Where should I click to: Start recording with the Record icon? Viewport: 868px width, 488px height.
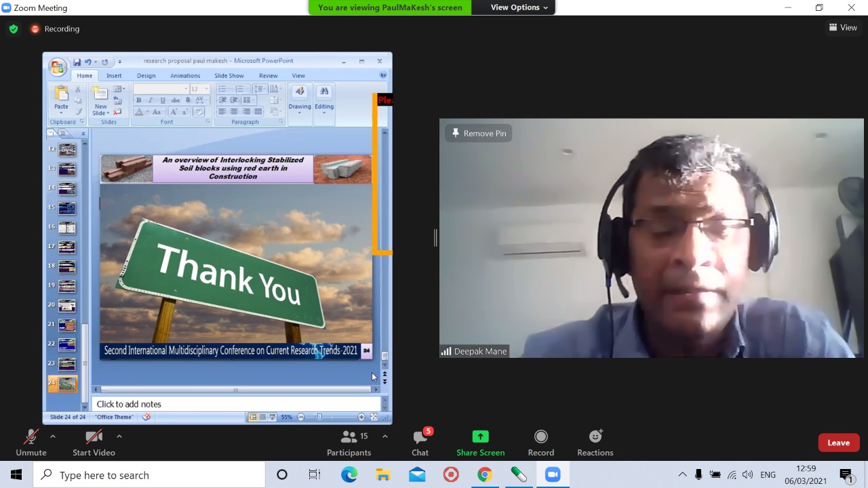pyautogui.click(x=540, y=437)
